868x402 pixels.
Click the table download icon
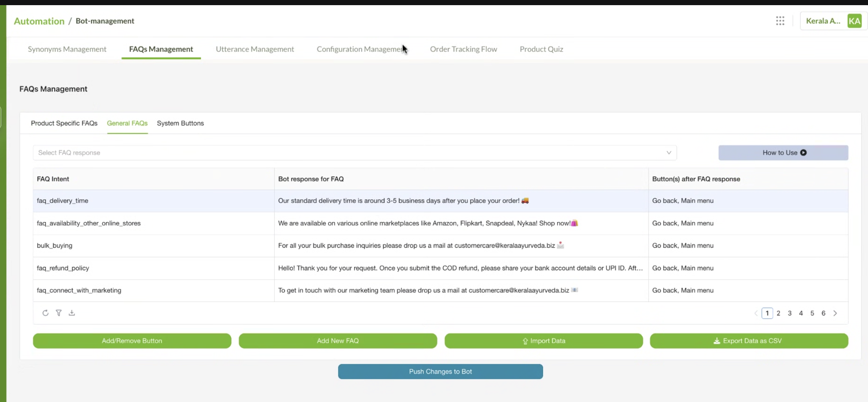click(x=72, y=313)
